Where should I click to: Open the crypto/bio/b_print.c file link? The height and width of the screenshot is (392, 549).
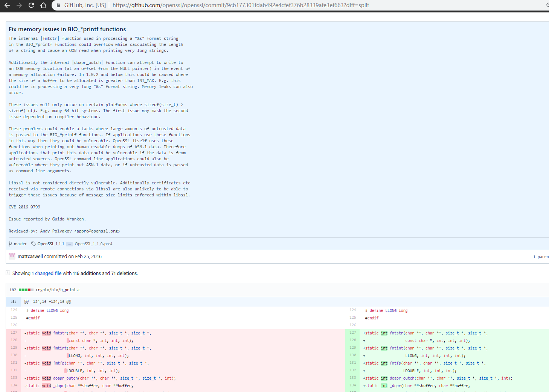point(58,290)
